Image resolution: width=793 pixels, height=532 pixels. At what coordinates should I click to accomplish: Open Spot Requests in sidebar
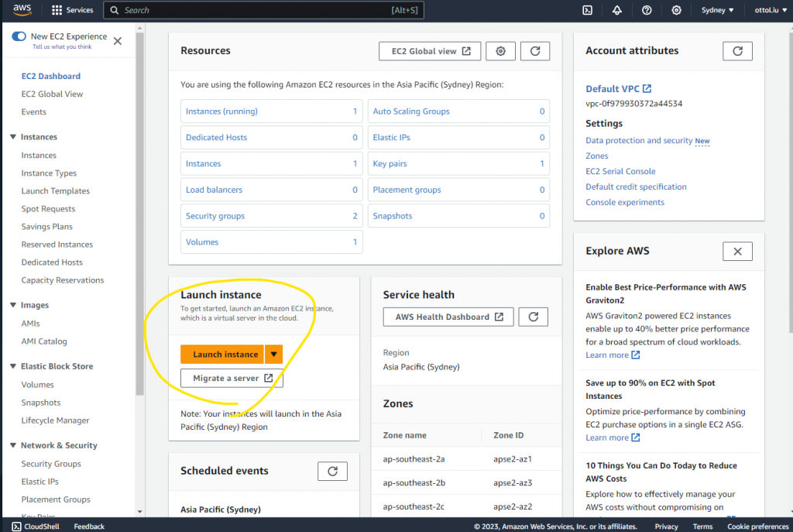(x=48, y=209)
